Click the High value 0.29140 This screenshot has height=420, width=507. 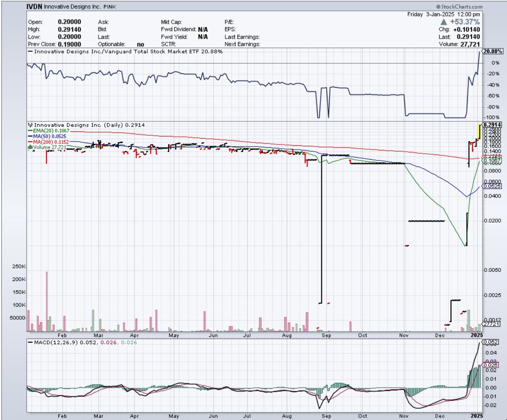(x=69, y=29)
